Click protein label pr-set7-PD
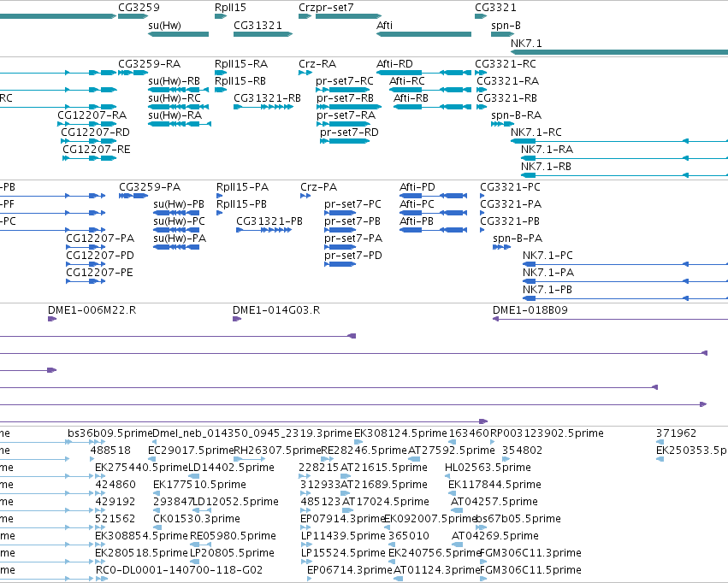728x583 pixels. [353, 256]
